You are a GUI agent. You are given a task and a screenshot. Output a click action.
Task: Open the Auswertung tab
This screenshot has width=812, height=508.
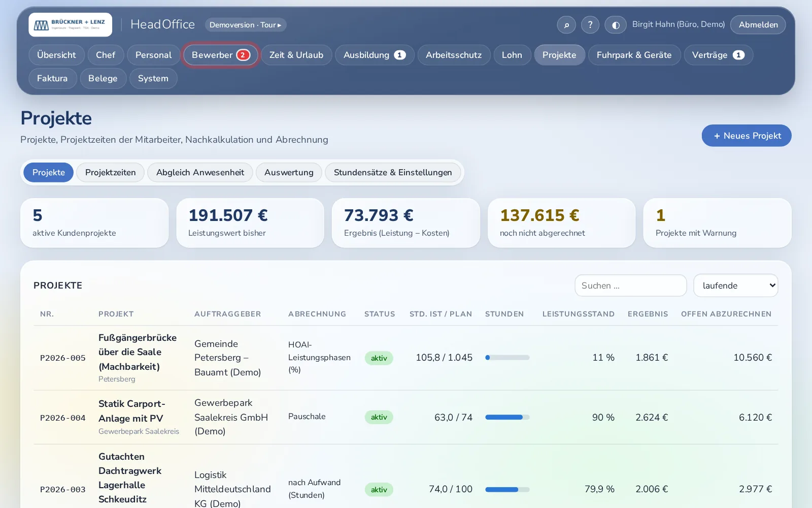pos(289,172)
